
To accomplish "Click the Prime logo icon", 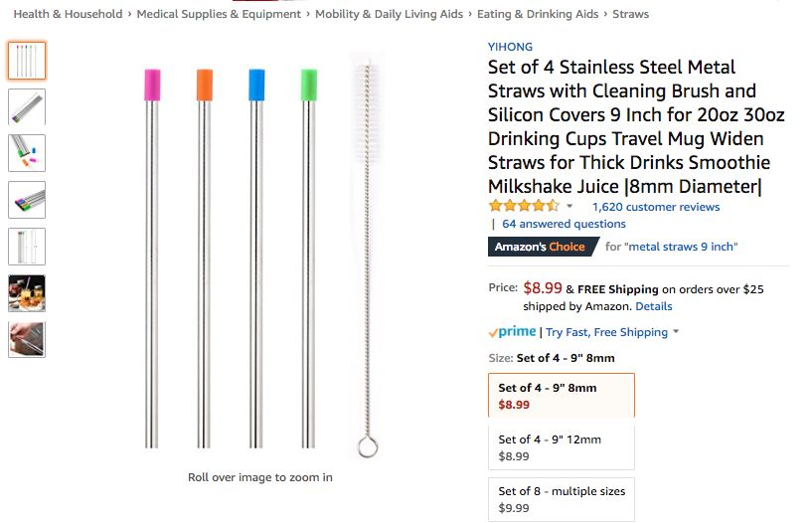I will tap(512, 331).
